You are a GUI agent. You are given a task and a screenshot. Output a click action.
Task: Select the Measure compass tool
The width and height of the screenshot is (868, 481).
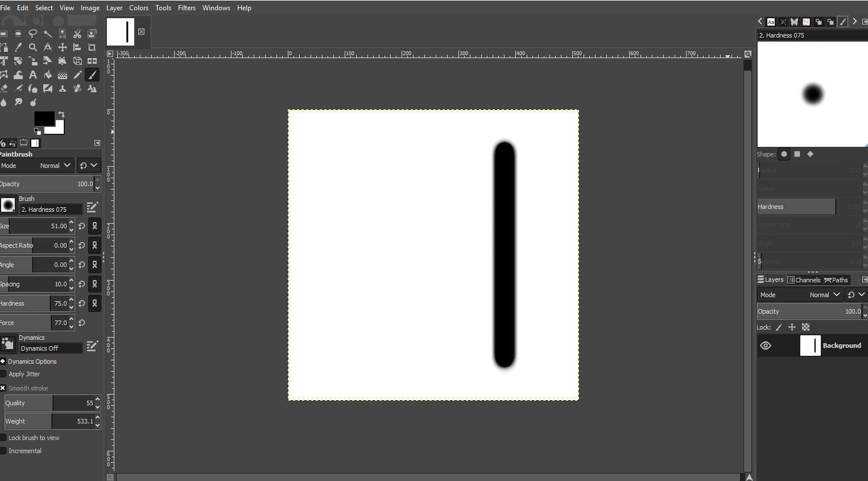pyautogui.click(x=48, y=47)
